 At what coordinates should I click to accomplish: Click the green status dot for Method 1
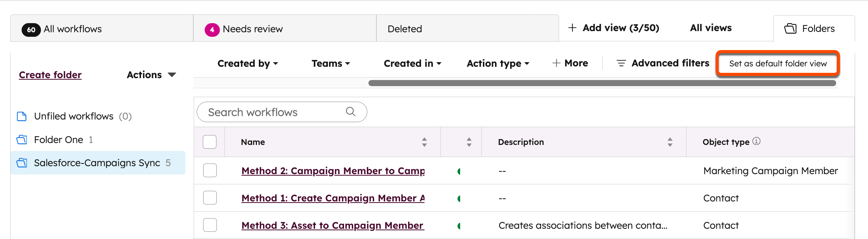pos(459,198)
